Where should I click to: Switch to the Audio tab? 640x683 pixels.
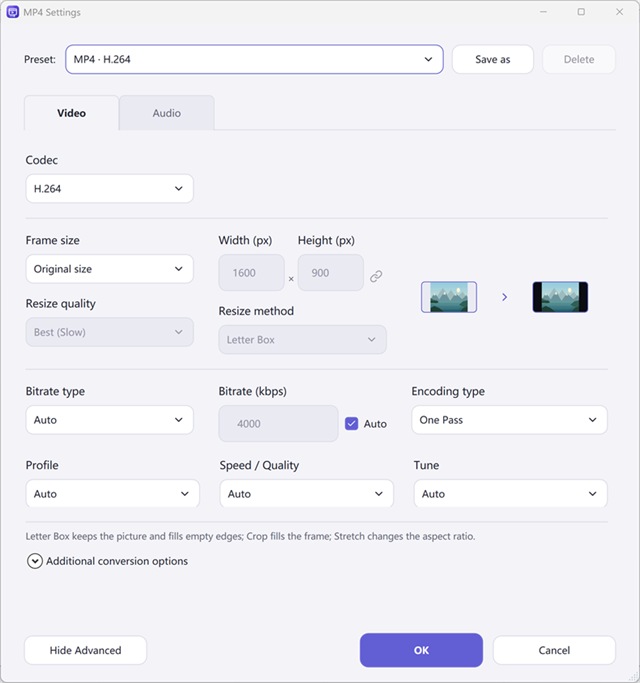tap(166, 113)
